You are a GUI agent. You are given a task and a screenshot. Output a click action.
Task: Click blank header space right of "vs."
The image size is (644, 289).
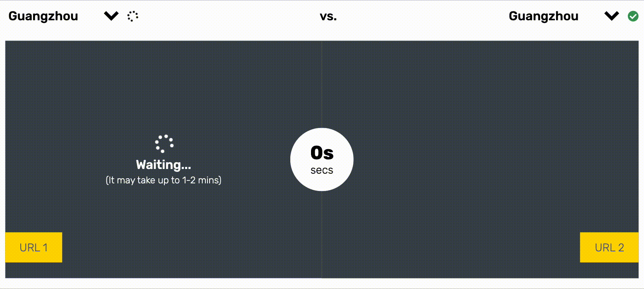pyautogui.click(x=423, y=16)
